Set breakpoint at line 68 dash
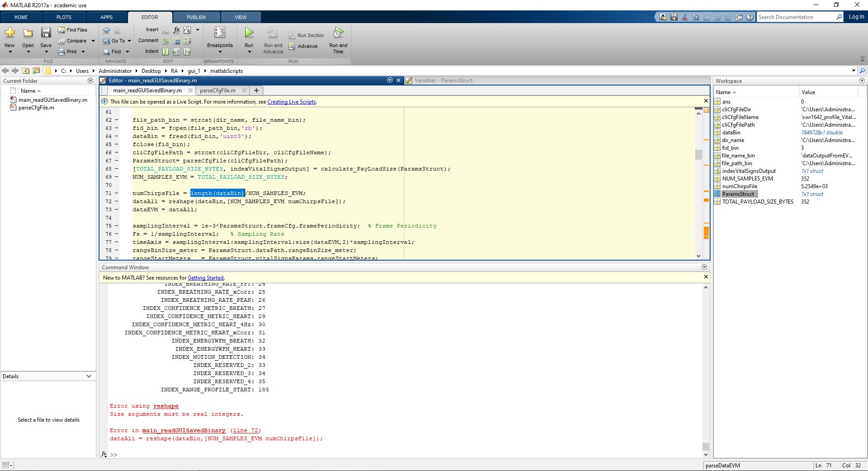868x471 pixels. coord(116,169)
